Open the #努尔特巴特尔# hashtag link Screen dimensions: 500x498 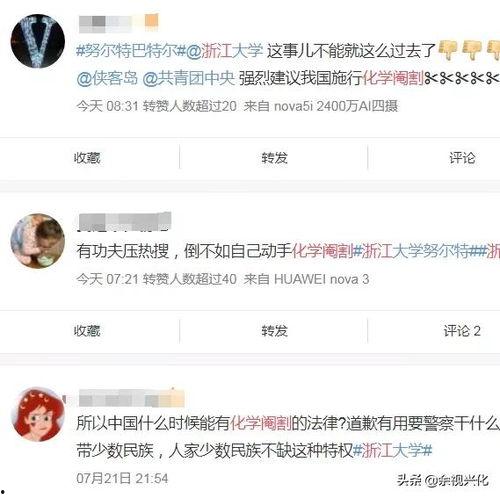click(x=131, y=51)
